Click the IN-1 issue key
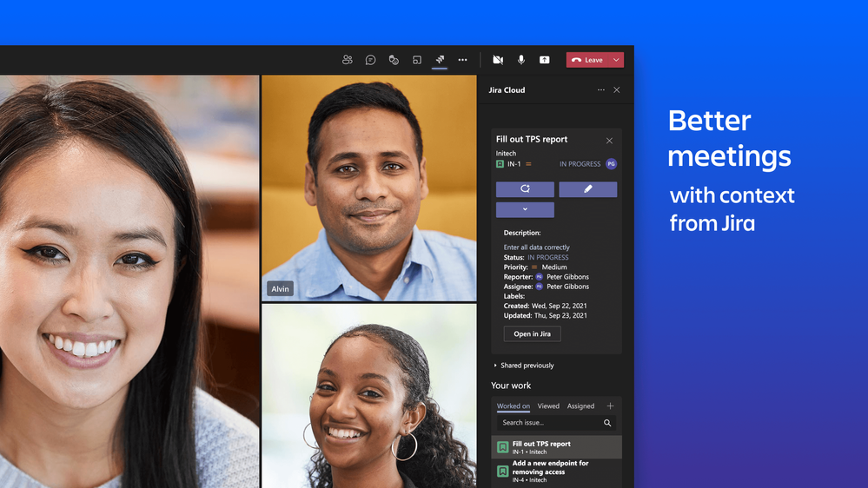868x488 pixels. tap(514, 164)
